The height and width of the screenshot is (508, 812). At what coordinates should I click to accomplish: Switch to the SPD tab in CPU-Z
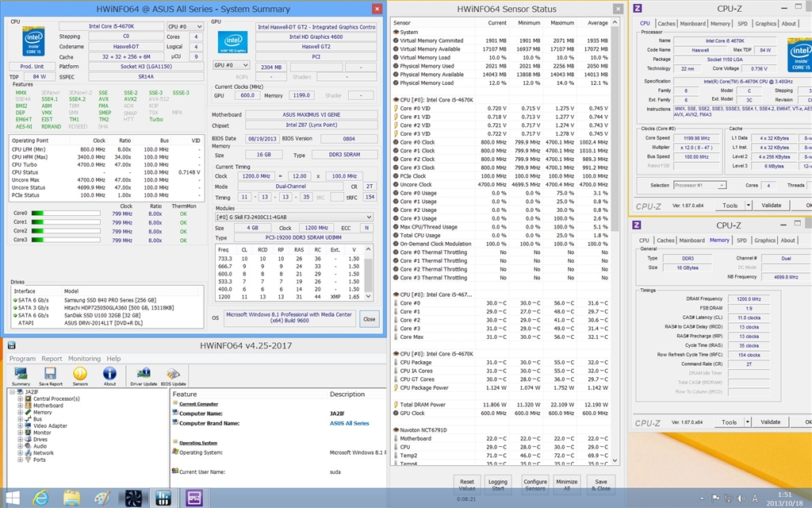click(x=742, y=24)
